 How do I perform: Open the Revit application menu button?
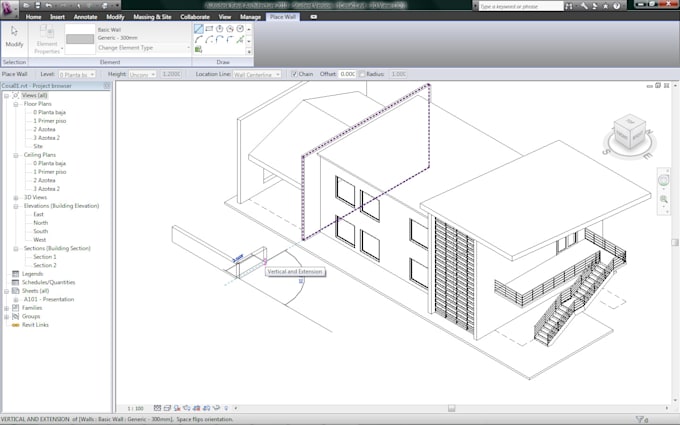pyautogui.click(x=10, y=8)
